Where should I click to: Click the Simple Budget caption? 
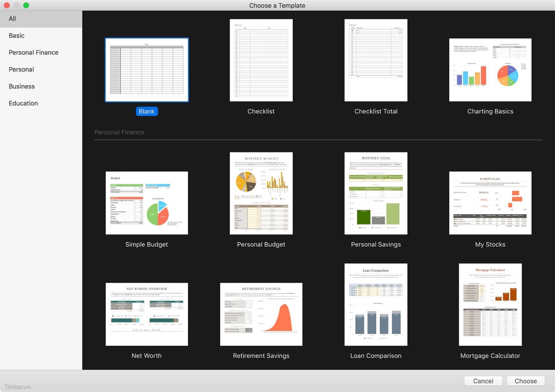coord(146,245)
